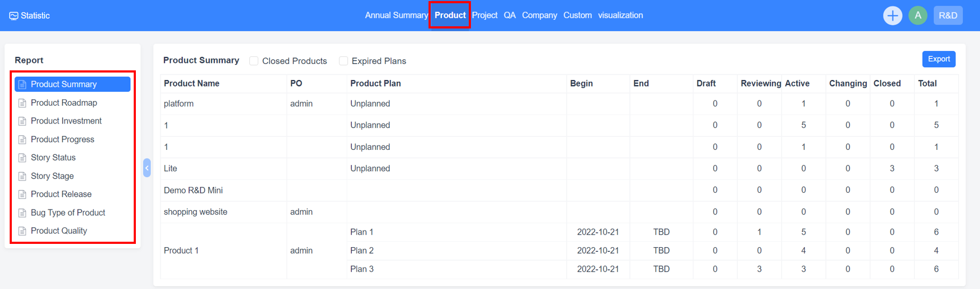
Task: Click the Project tab
Action: 484,15
